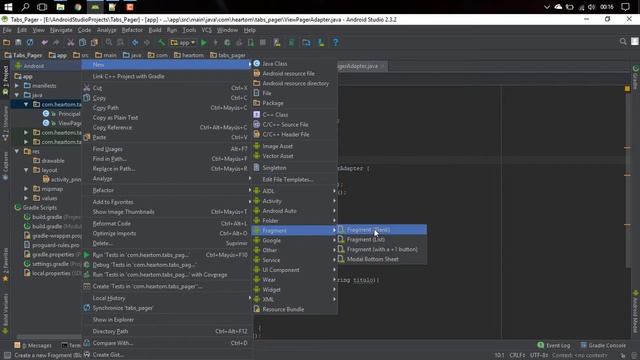Click the Undo arrow in toolbar
640x360 pixels.
tap(44, 42)
